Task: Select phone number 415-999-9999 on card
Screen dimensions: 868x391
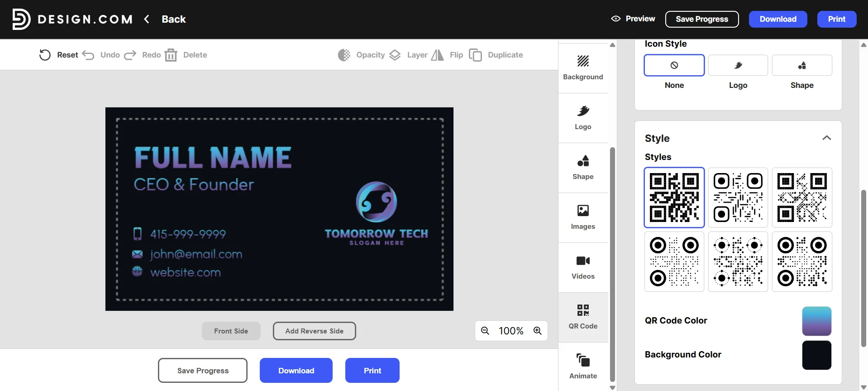Action: [x=188, y=234]
